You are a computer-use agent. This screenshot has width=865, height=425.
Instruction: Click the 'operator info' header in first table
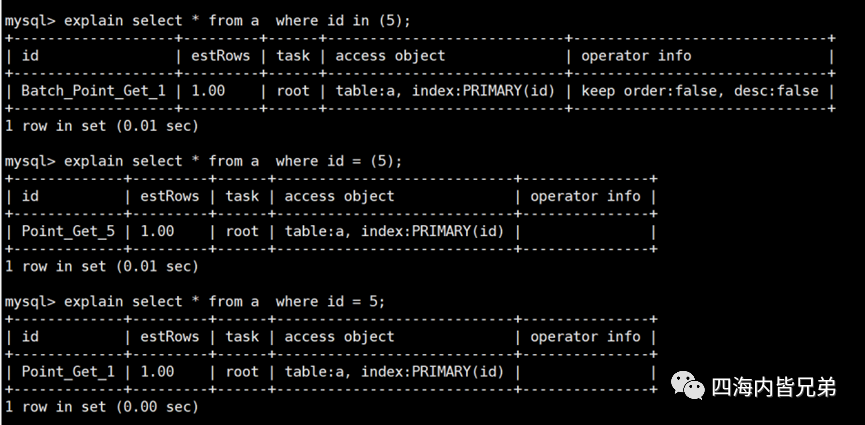pyautogui.click(x=636, y=55)
